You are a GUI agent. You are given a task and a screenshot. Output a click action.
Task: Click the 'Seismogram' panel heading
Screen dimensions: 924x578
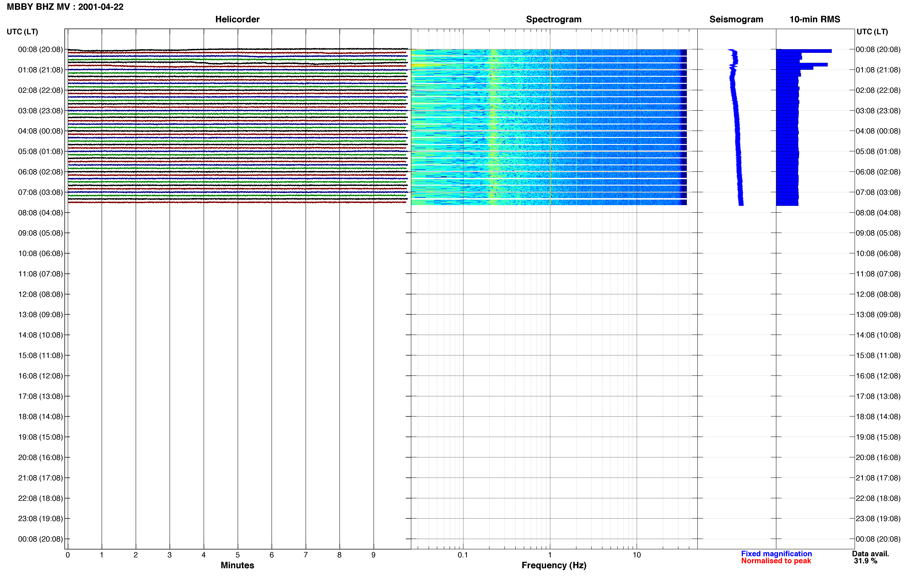click(736, 19)
